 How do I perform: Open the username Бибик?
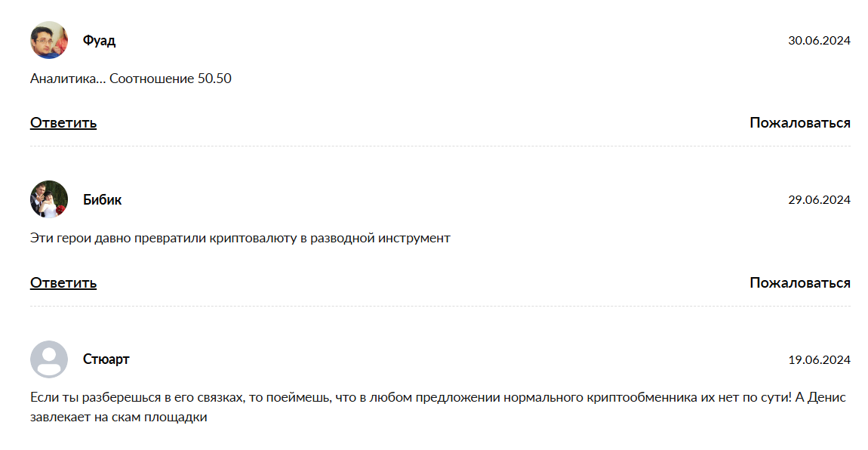(x=102, y=199)
